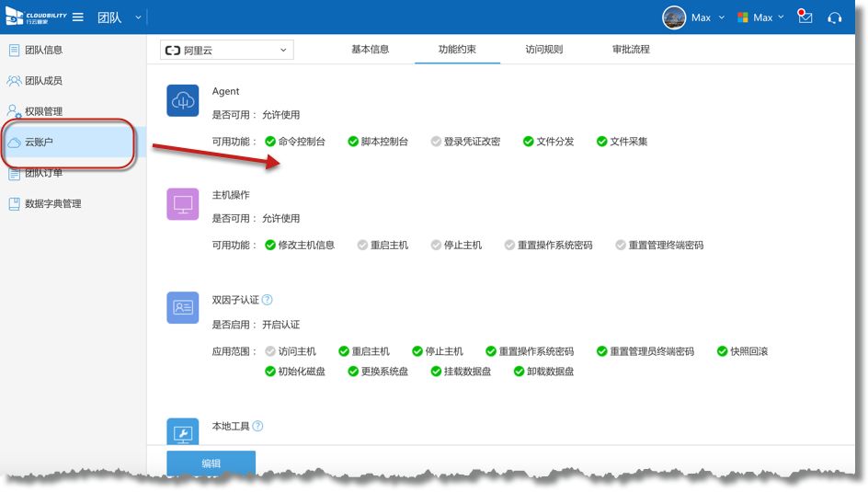Click the 编辑 button

coord(211,463)
